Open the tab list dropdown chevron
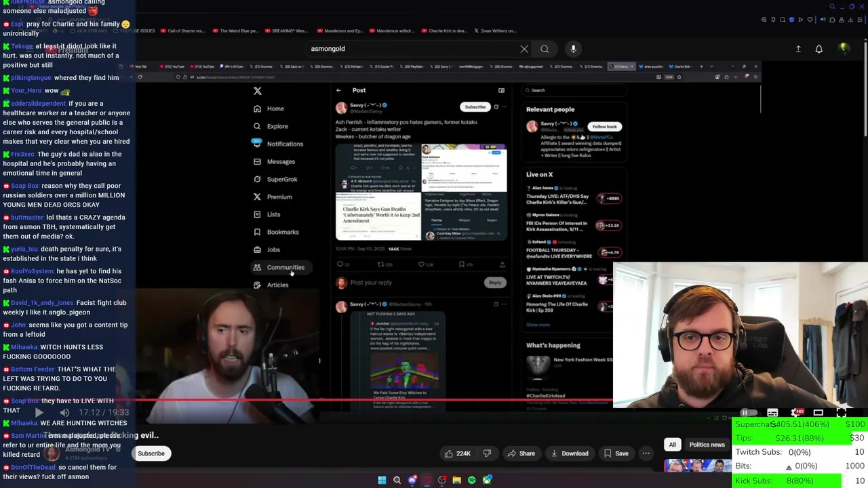The image size is (868, 488). (710, 66)
